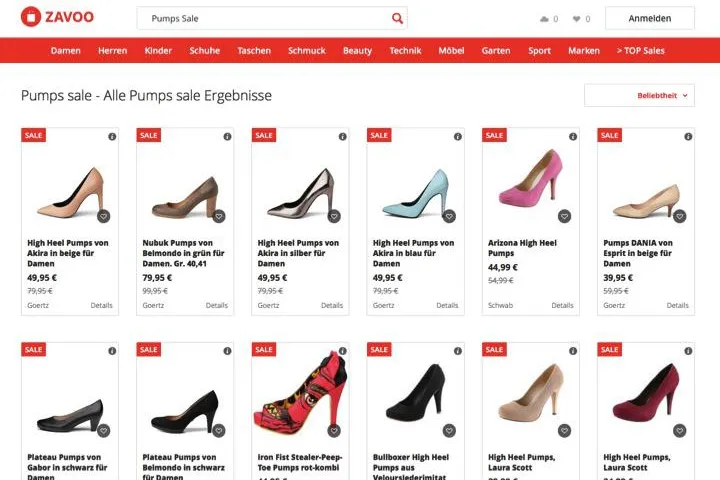The image size is (720, 480).
Task: Show info for Pumps DANIA von Esprit
Action: [x=688, y=136]
